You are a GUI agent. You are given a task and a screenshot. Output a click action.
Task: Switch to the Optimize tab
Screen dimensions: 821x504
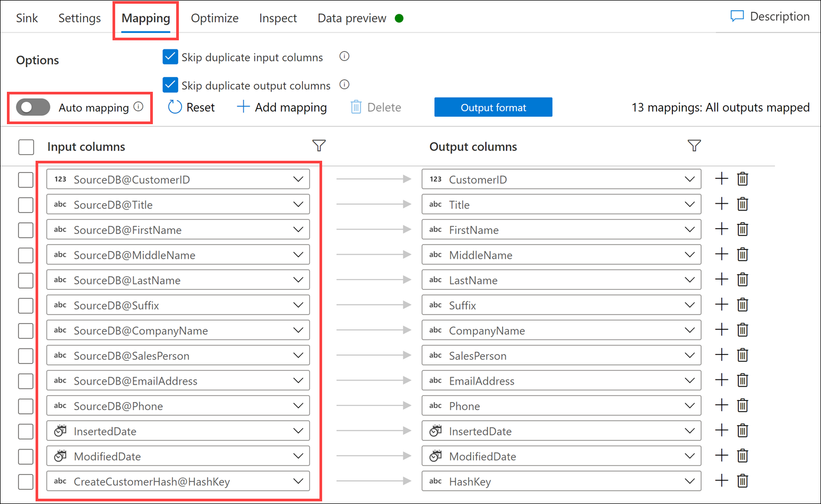(214, 18)
